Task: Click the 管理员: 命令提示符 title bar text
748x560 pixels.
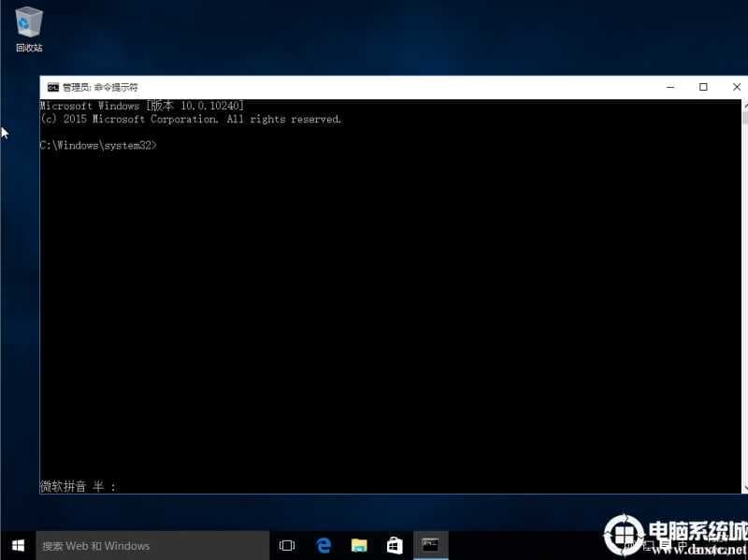Action: pyautogui.click(x=100, y=86)
